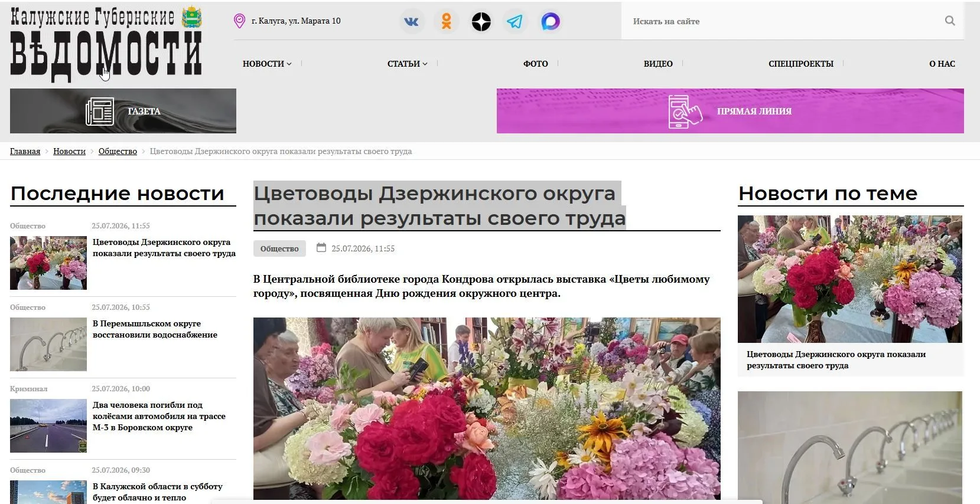The image size is (980, 504).
Task: Click the main article flower exhibition photo
Action: point(487,408)
